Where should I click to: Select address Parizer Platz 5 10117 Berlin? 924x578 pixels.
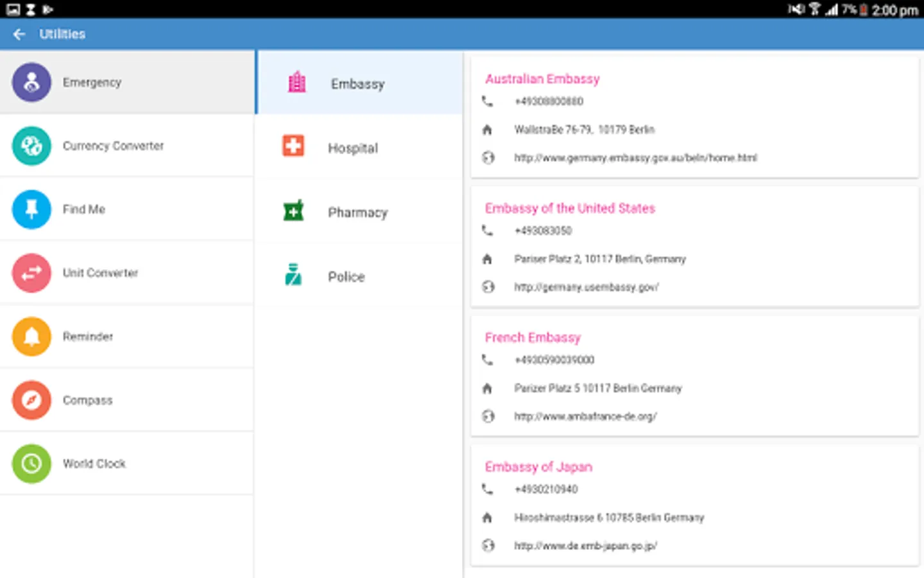(598, 389)
